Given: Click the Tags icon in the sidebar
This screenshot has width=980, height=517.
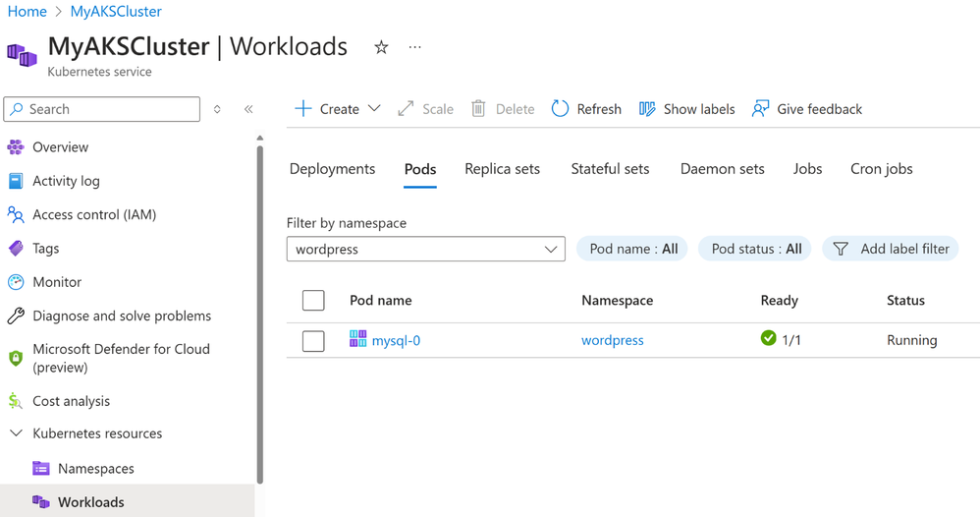Looking at the screenshot, I should [x=16, y=249].
